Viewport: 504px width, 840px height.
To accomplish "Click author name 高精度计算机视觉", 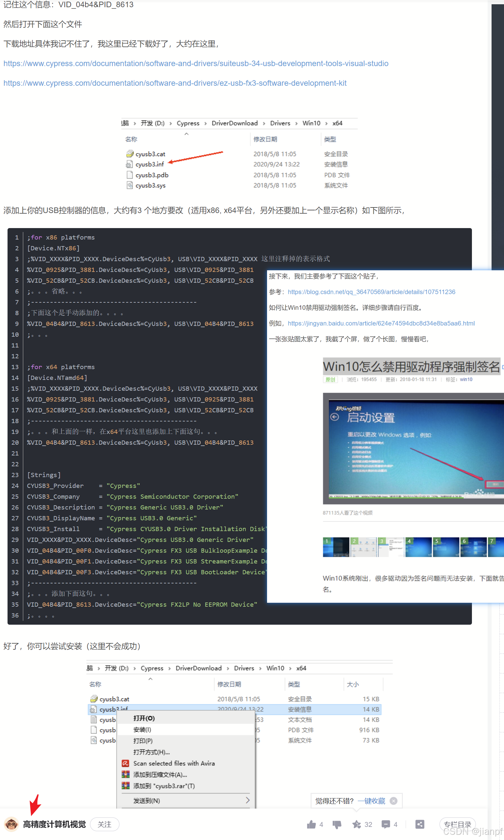I will (x=54, y=824).
